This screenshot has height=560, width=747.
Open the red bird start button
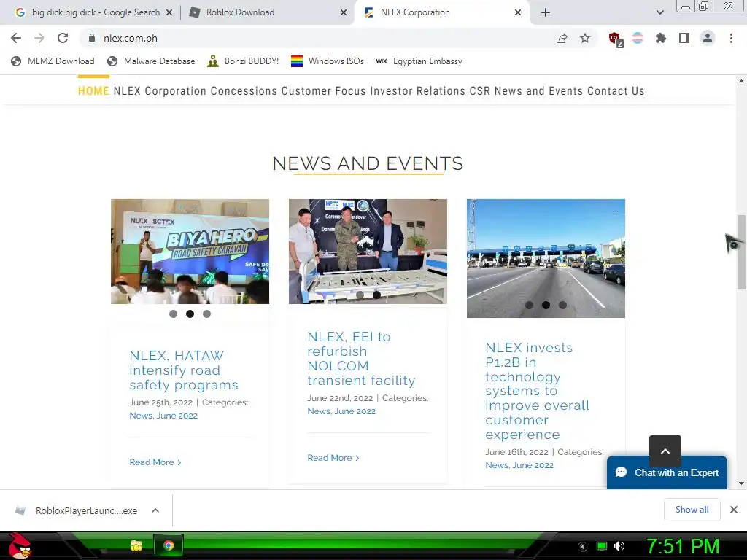(x=19, y=545)
